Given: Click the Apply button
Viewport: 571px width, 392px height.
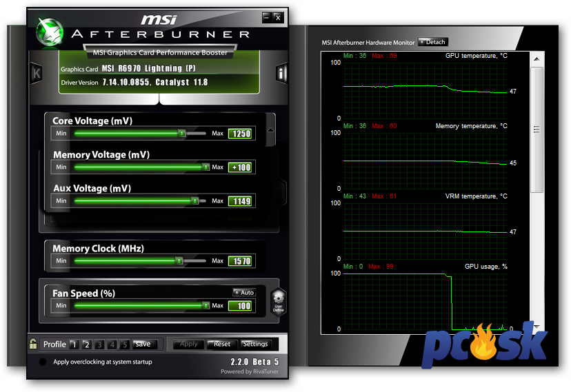Looking at the screenshot, I should point(189,344).
